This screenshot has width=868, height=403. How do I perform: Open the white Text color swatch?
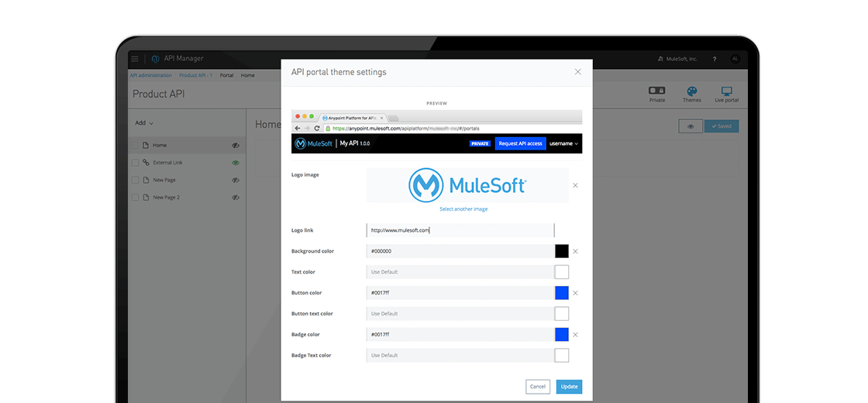[562, 272]
